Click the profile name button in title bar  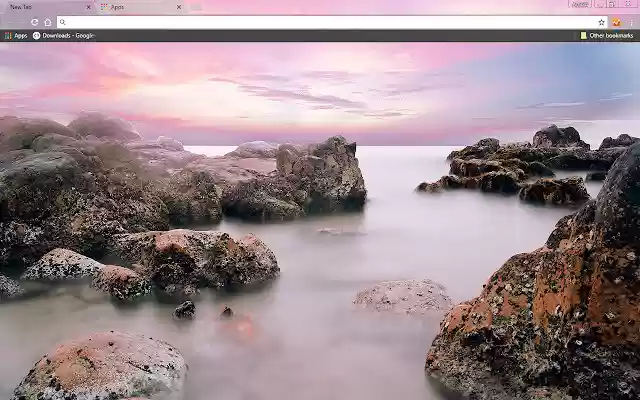[580, 4]
